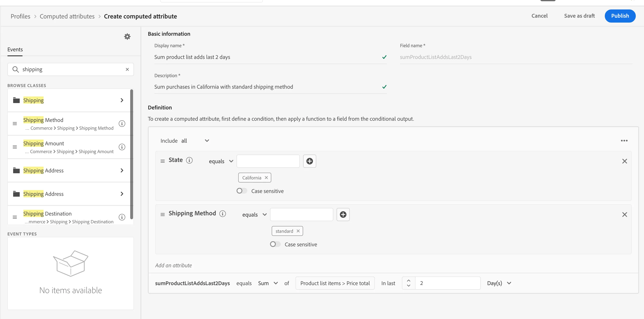Show info for Shipping Destination class item
Image resolution: width=644 pixels, height=319 pixels.
tap(122, 217)
